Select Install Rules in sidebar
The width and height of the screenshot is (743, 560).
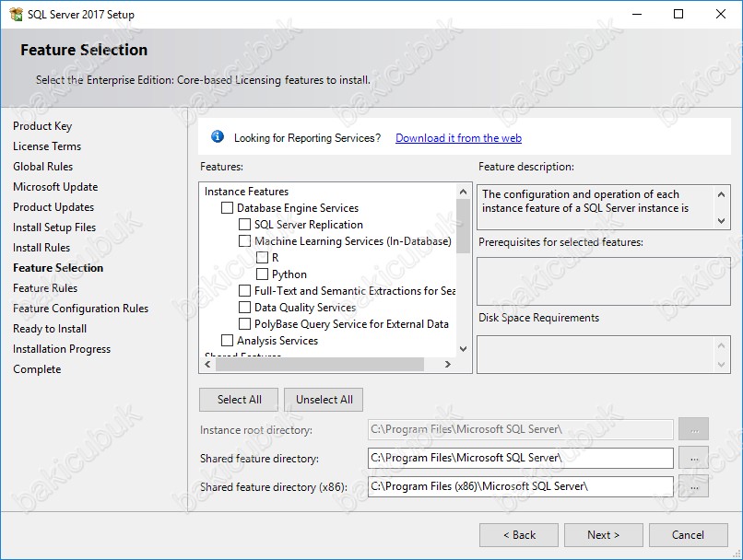(41, 248)
